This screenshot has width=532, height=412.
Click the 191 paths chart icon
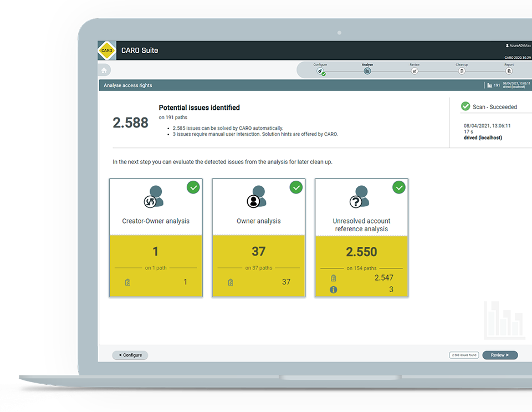click(x=489, y=85)
